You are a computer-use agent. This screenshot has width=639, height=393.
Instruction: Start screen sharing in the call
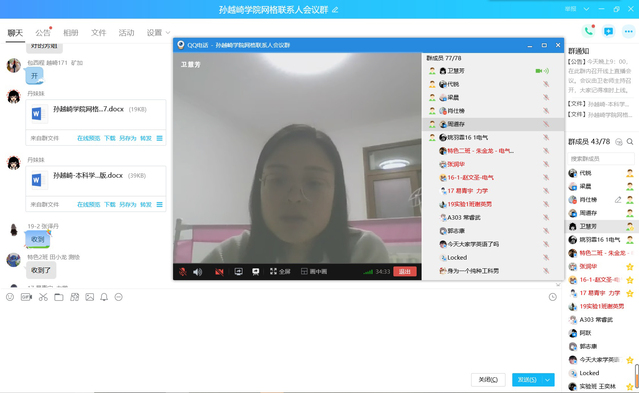(x=239, y=272)
